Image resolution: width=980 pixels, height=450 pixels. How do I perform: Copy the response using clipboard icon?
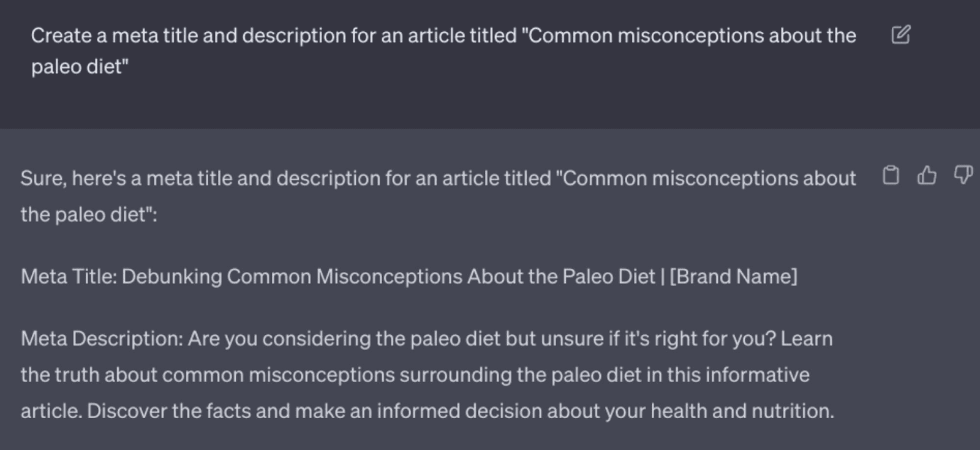click(x=891, y=176)
